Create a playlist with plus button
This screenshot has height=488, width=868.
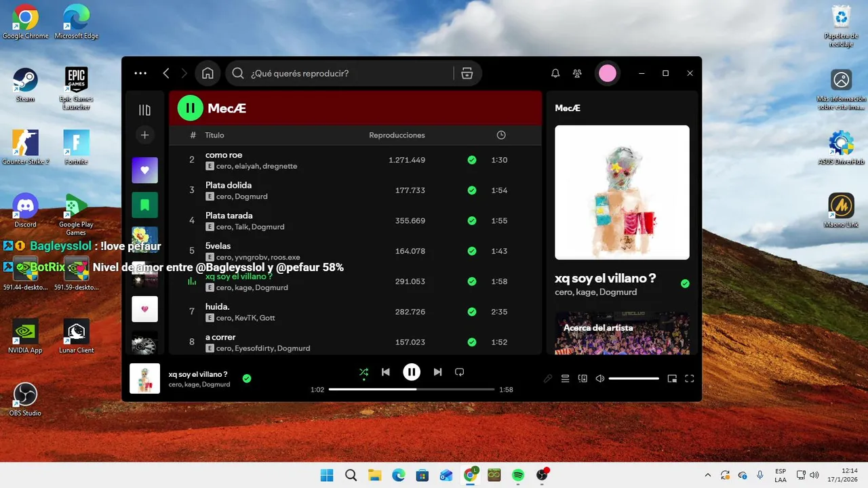[144, 136]
